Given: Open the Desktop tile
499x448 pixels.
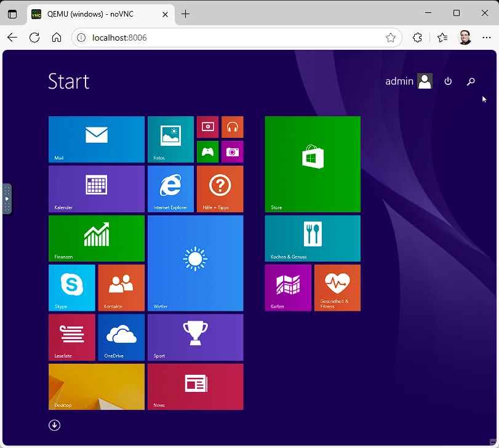Looking at the screenshot, I should tap(97, 387).
